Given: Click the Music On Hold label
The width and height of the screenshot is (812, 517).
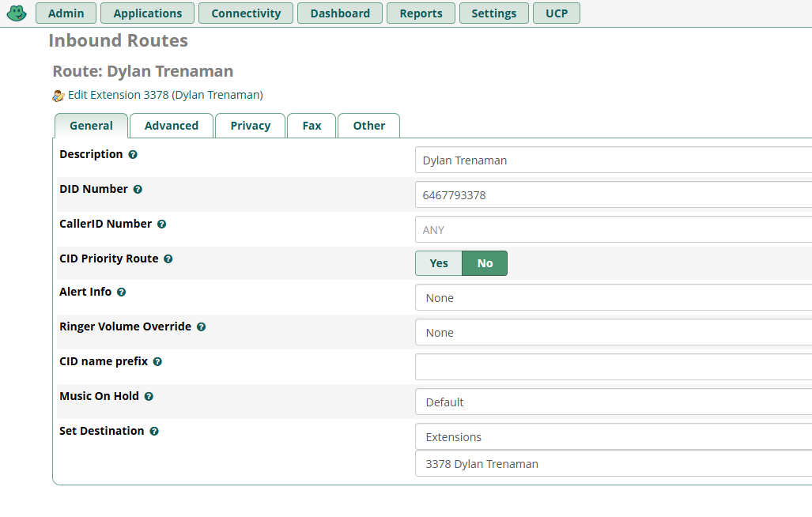Looking at the screenshot, I should coord(100,396).
